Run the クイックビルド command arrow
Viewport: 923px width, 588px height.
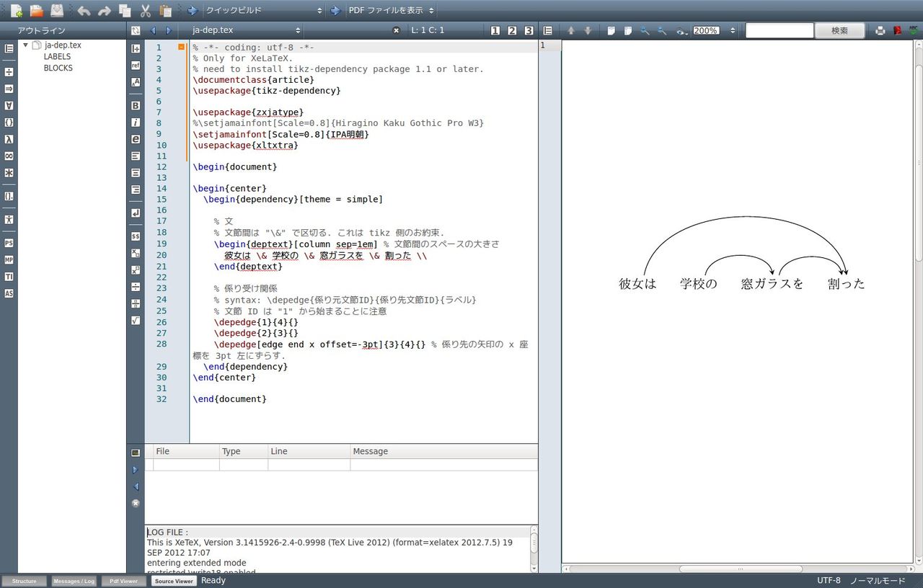tap(192, 11)
